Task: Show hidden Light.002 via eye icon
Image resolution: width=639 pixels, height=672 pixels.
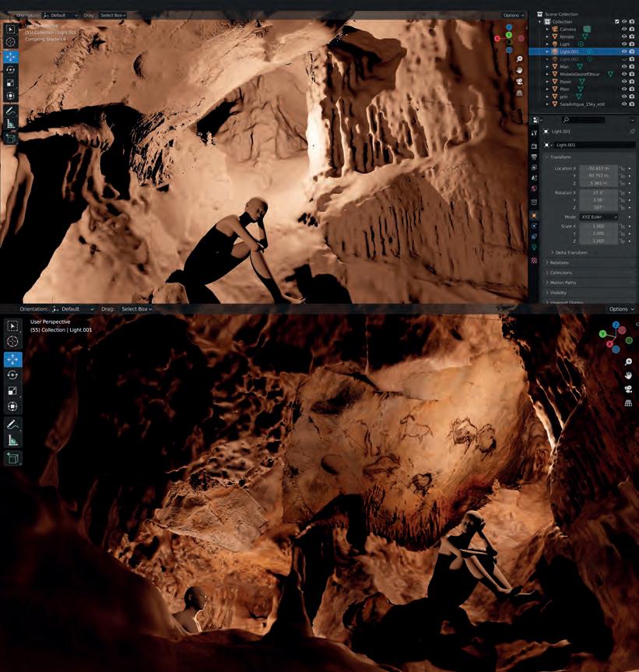Action: [624, 59]
